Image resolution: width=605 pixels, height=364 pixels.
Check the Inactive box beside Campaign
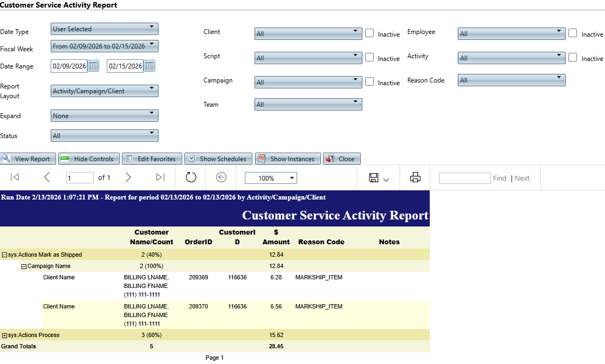[x=369, y=81]
